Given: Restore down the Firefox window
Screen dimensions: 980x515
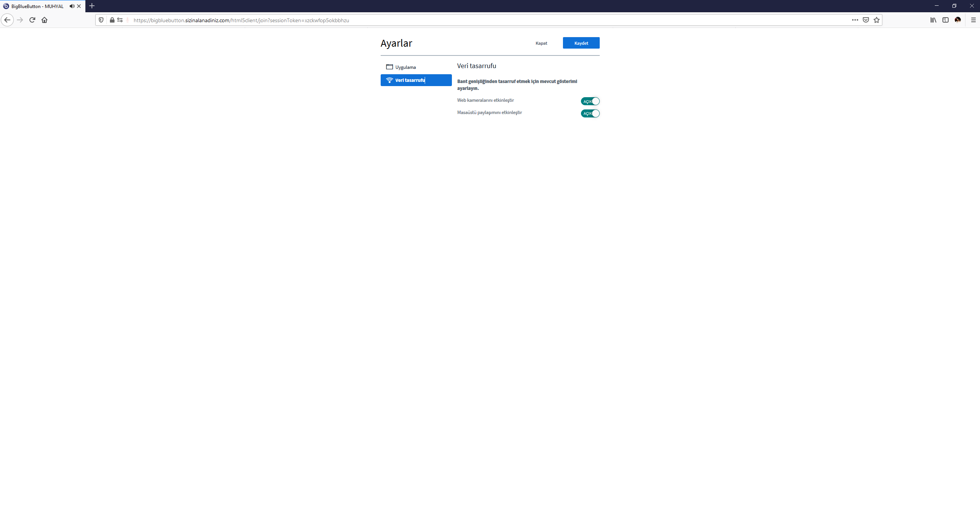Looking at the screenshot, I should tap(954, 6).
